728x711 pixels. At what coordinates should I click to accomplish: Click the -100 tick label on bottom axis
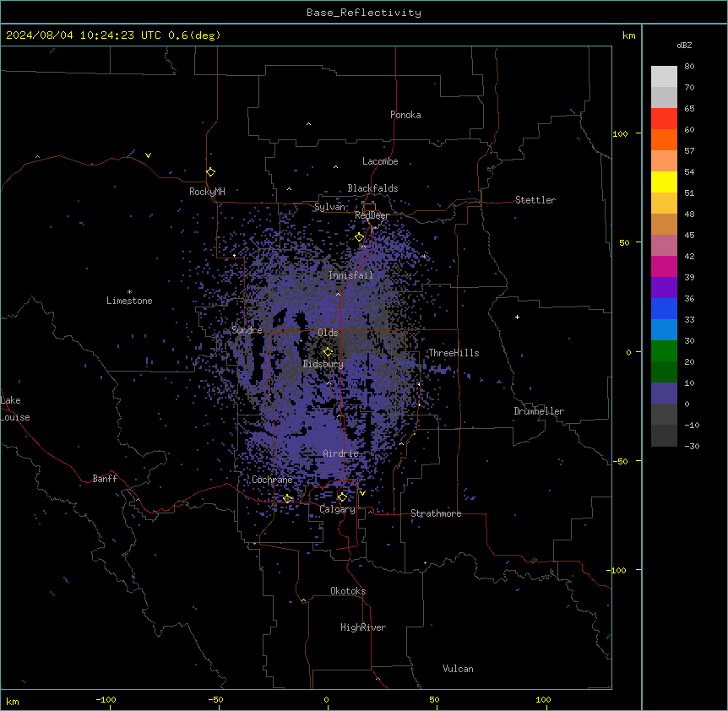pos(106,699)
